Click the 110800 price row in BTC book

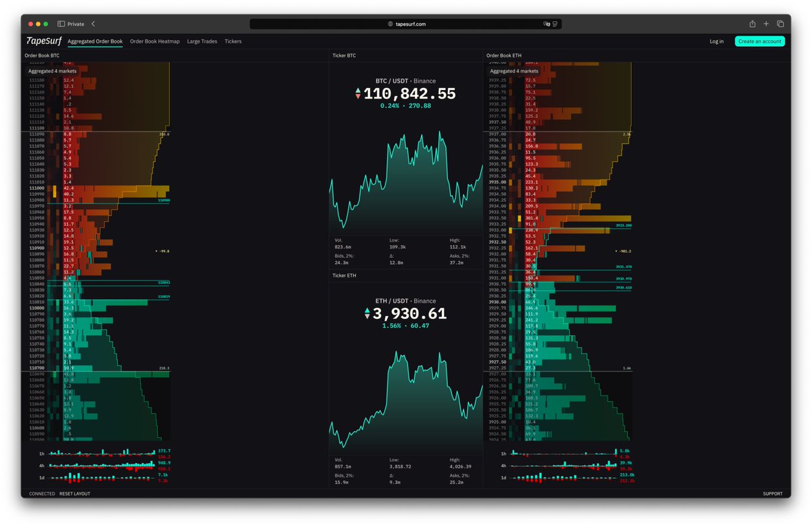pos(98,307)
